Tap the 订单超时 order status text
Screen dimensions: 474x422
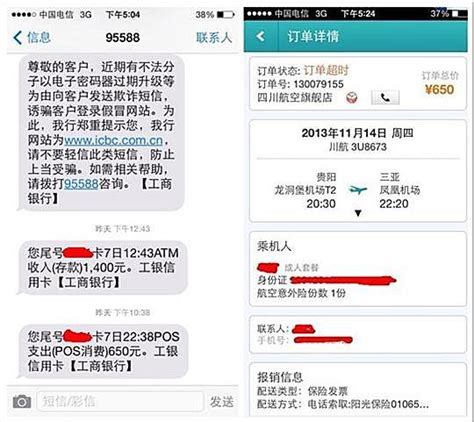click(326, 71)
